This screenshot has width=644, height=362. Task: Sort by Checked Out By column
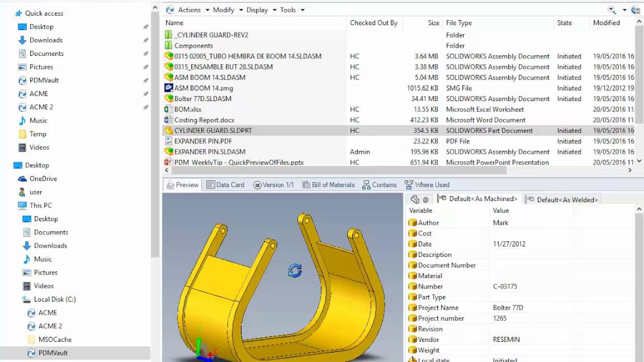click(374, 23)
